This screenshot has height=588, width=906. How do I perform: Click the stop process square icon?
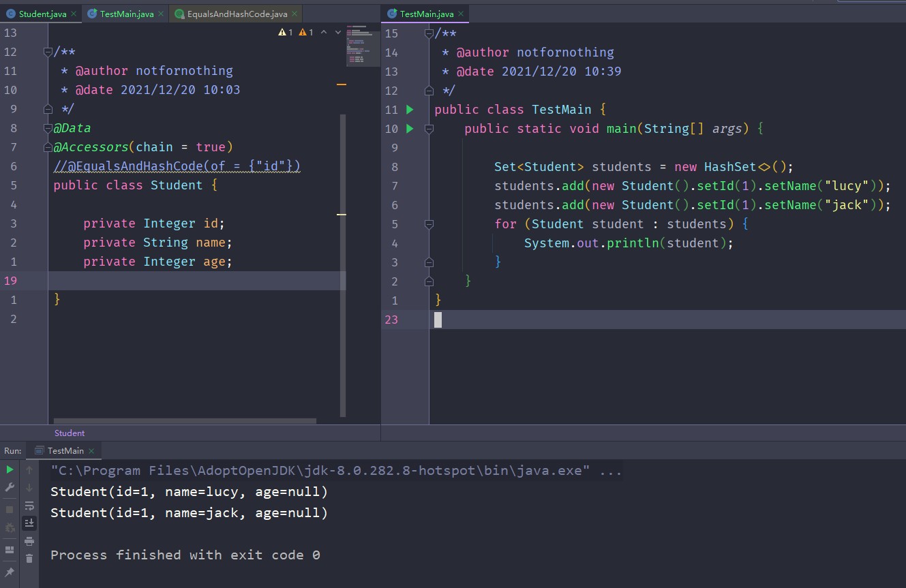[x=10, y=509]
